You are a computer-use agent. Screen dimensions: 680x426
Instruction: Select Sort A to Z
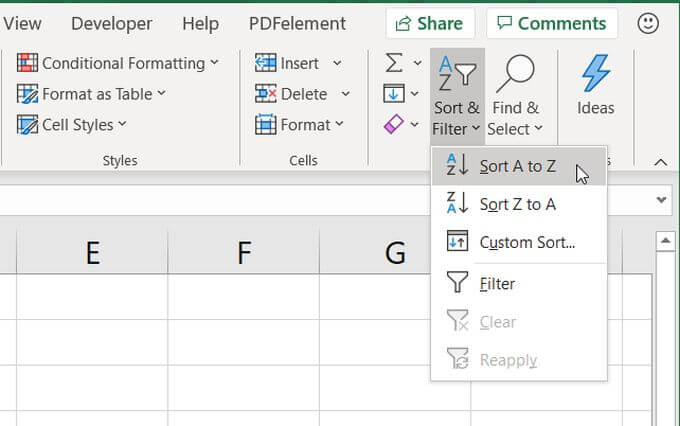tap(517, 166)
